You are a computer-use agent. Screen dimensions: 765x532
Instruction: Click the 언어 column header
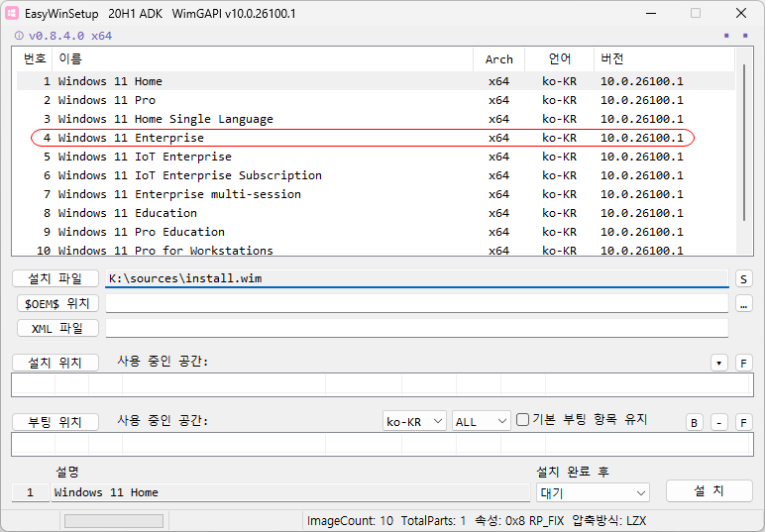click(x=560, y=59)
